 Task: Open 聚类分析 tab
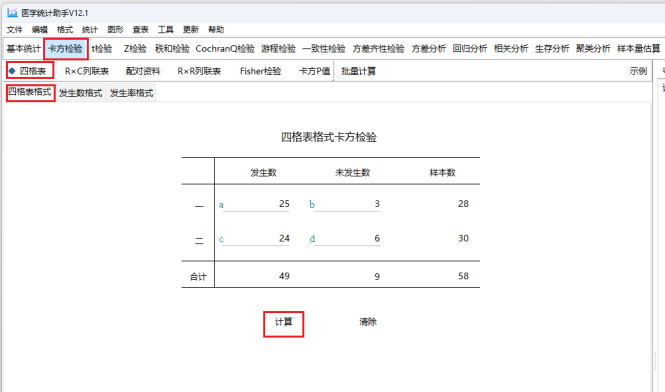pyautogui.click(x=593, y=48)
